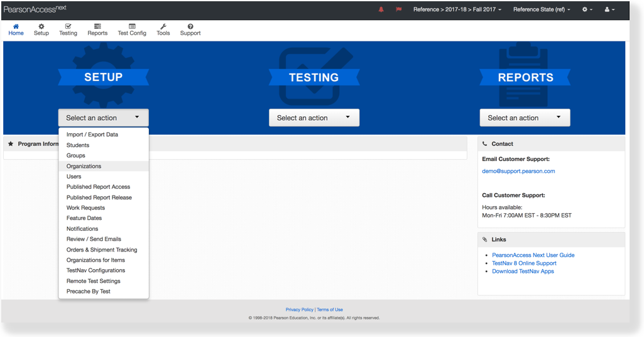This screenshot has height=337, width=644.
Task: Click the Home icon in navigation bar
Action: pyautogui.click(x=16, y=26)
